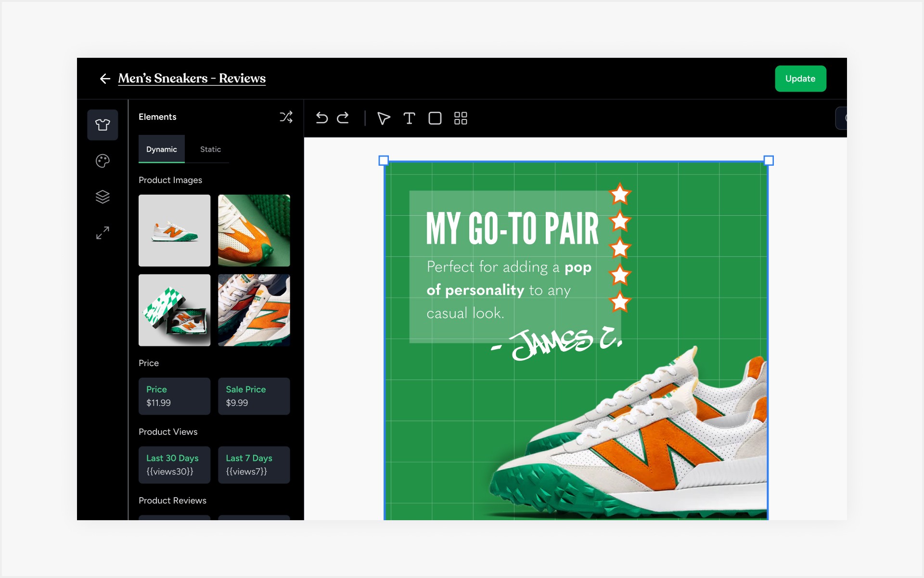
Task: Open the color palette sidebar panel
Action: pos(103,161)
